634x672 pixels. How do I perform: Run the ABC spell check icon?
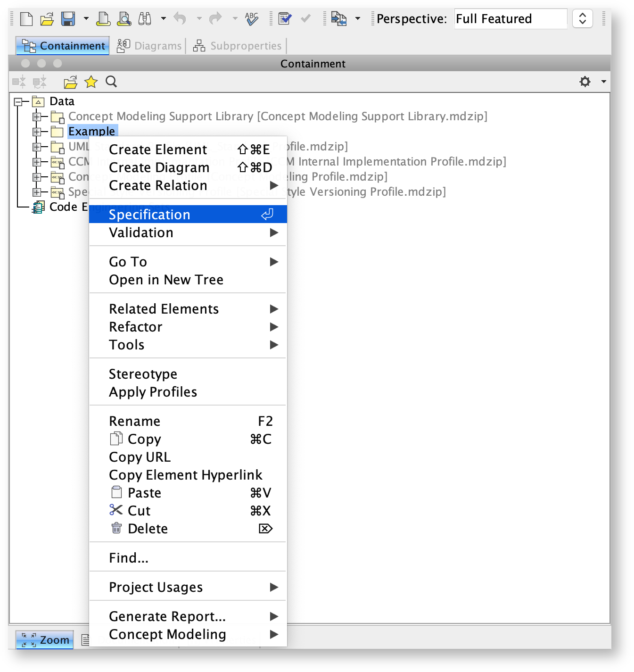[252, 19]
